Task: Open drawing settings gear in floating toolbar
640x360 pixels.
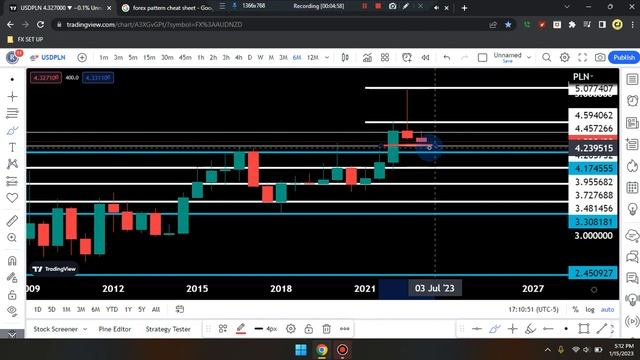Action: tap(291, 329)
